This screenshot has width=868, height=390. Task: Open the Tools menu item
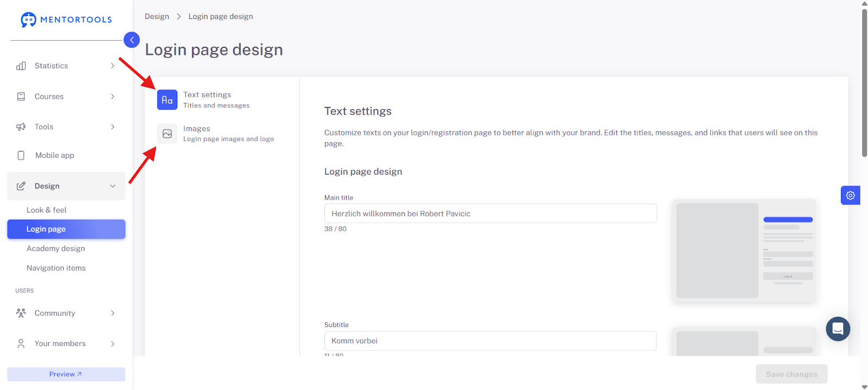pos(66,127)
